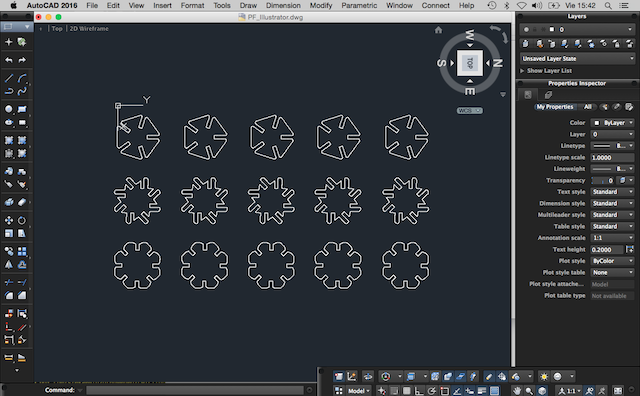This screenshot has width=640, height=396.
Task: Open the Linetype dropdown
Action: coord(613,146)
